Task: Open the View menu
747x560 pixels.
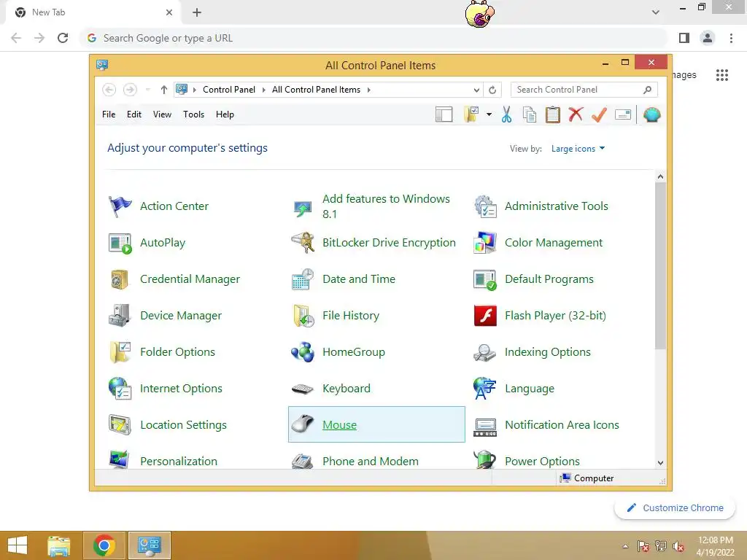Action: click(162, 114)
